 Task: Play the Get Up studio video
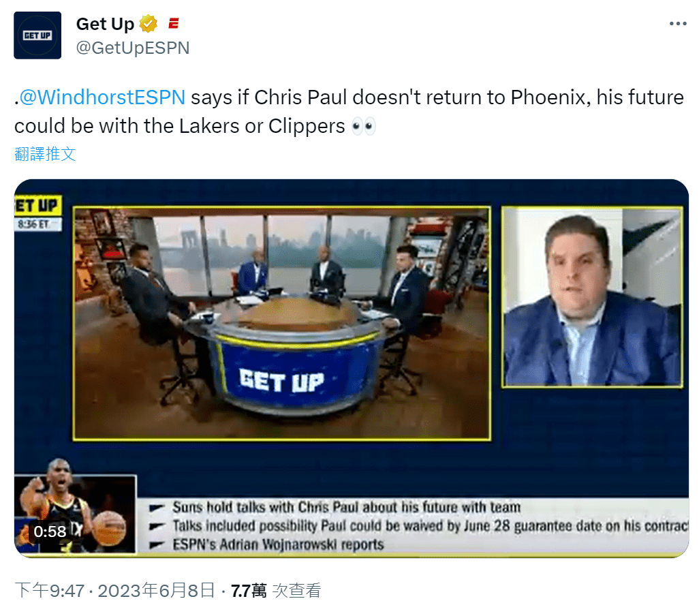point(352,368)
